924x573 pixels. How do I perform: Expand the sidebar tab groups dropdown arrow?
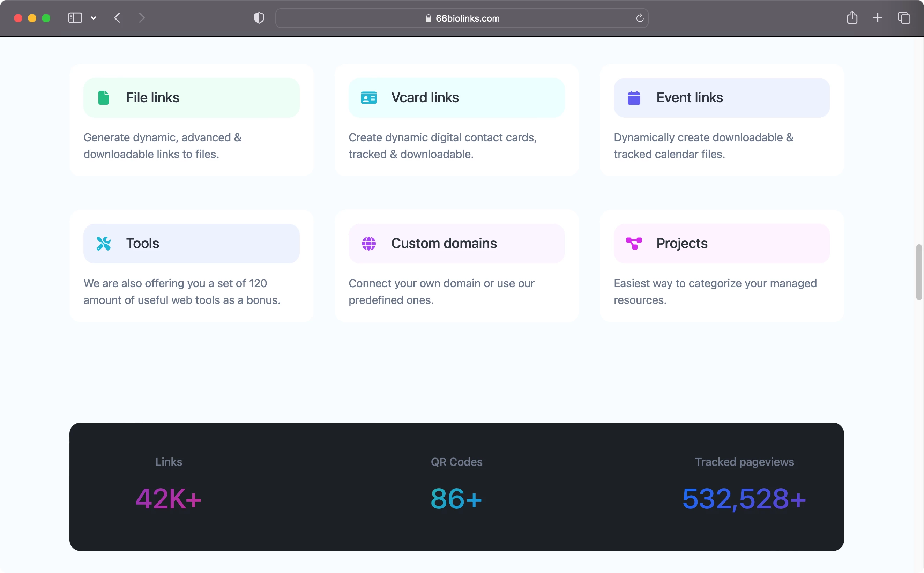[x=94, y=18]
